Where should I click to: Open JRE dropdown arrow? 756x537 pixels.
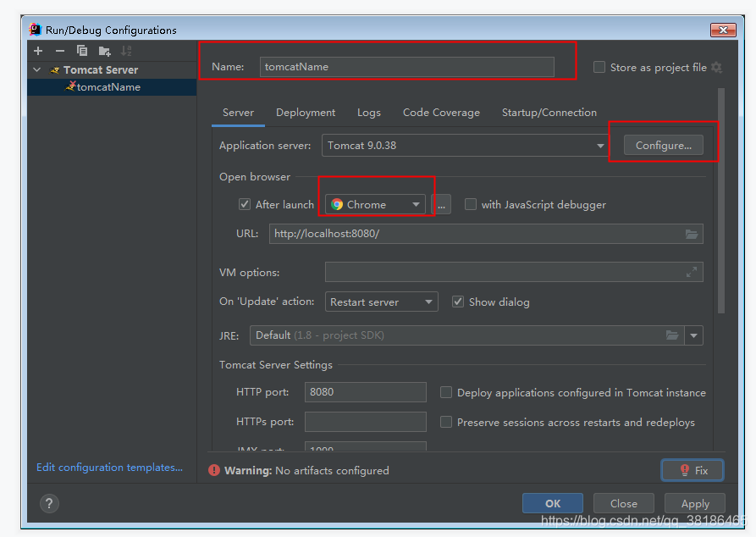(694, 335)
